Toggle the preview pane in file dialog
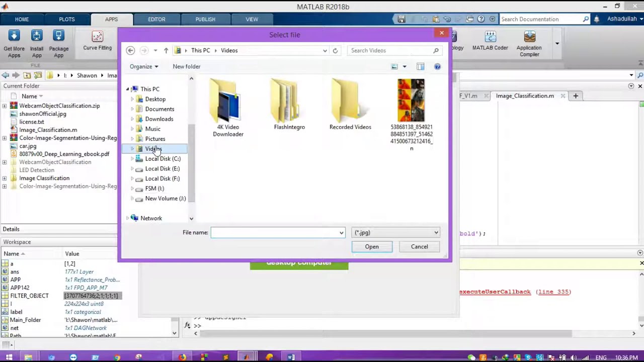 [x=421, y=66]
